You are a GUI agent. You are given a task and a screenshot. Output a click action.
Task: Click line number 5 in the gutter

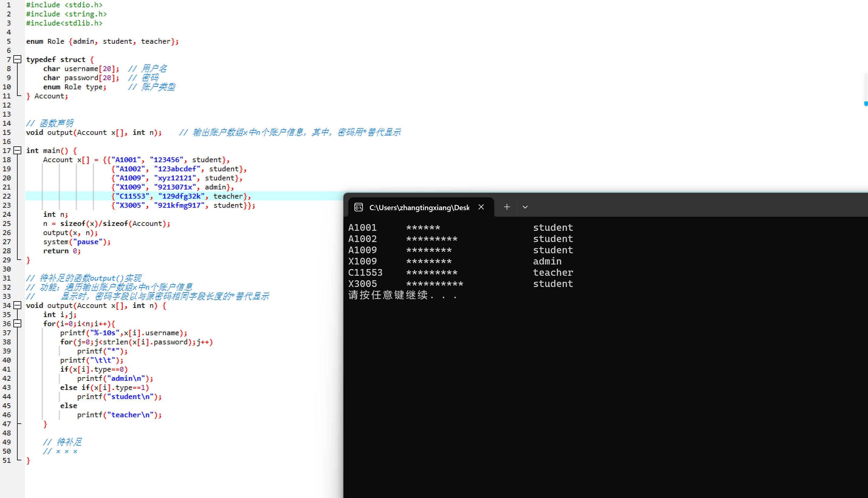9,41
